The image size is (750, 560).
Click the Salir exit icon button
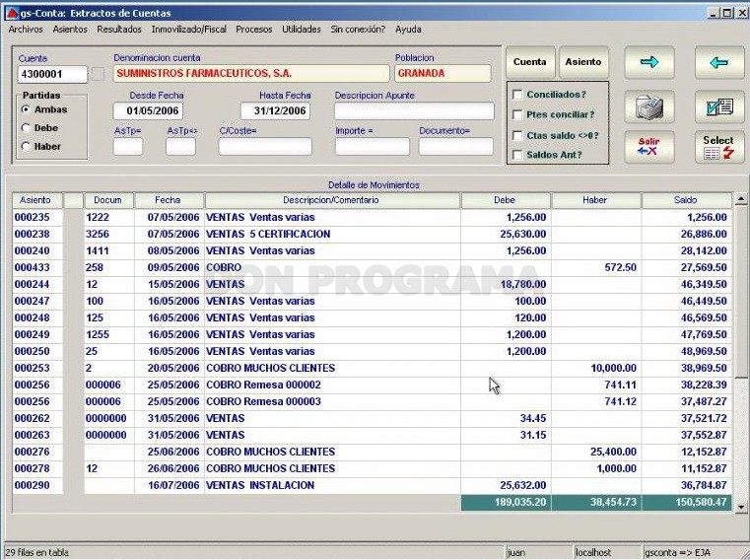649,147
